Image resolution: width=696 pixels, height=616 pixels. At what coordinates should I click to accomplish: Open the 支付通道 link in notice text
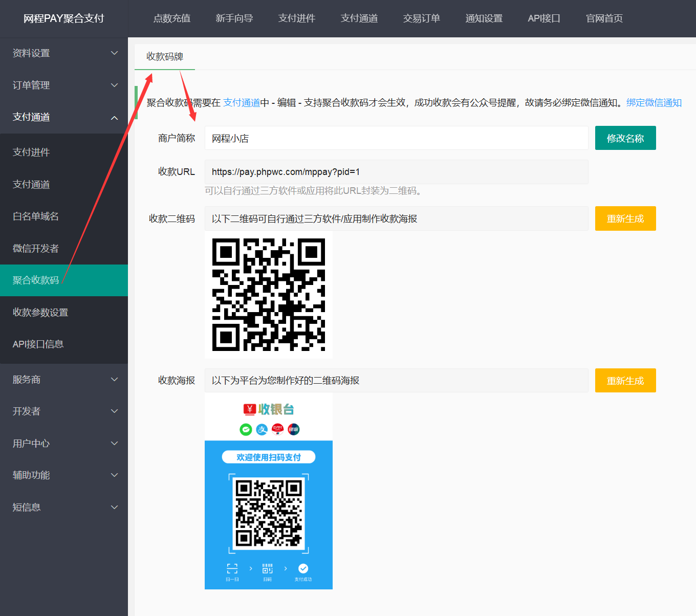point(242,103)
